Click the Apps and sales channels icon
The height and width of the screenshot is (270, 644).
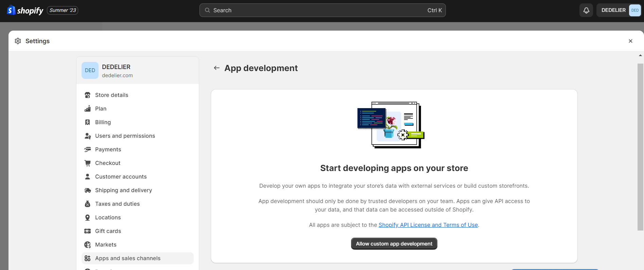click(x=88, y=258)
